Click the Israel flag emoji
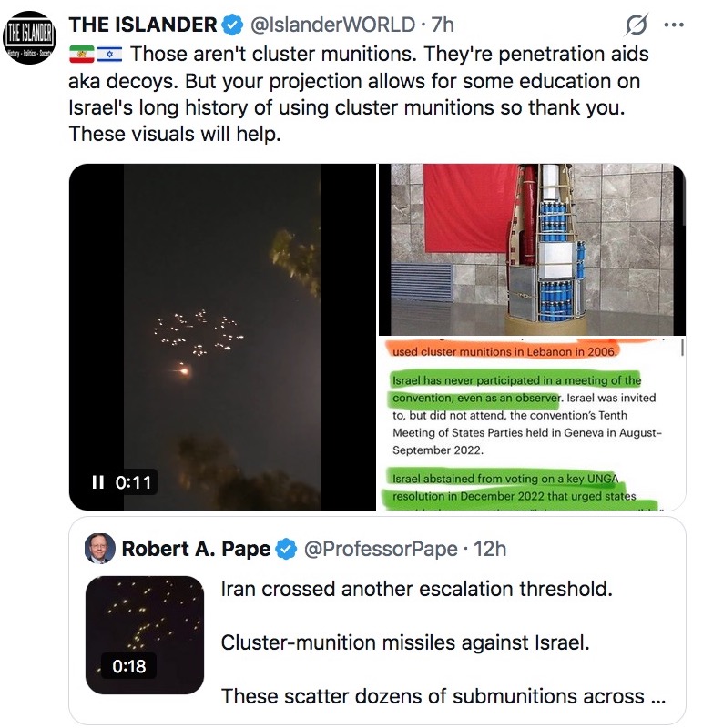The width and height of the screenshot is (703, 728). pyautogui.click(x=109, y=55)
